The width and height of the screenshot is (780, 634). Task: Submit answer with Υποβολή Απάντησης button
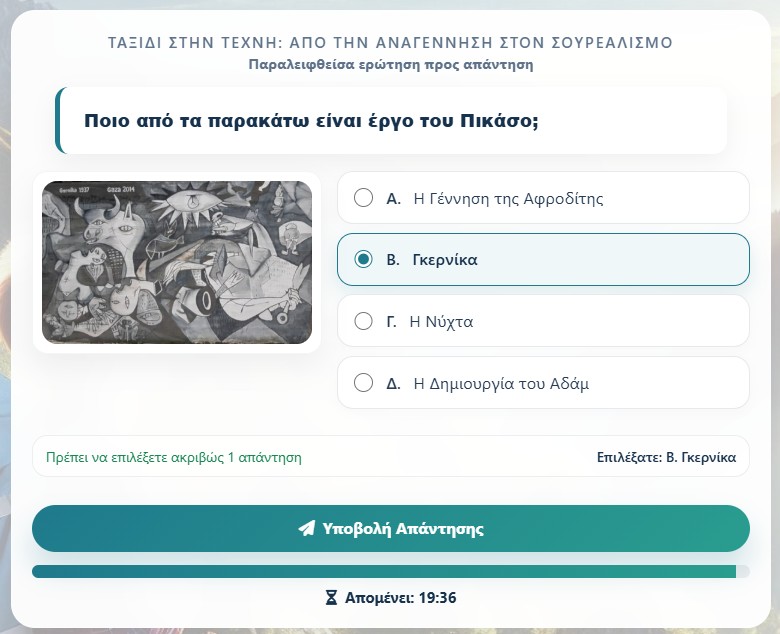tap(390, 528)
